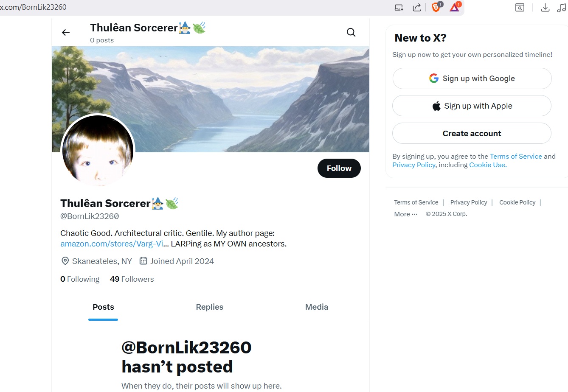Follow Thulêan Sorcerer

click(339, 168)
